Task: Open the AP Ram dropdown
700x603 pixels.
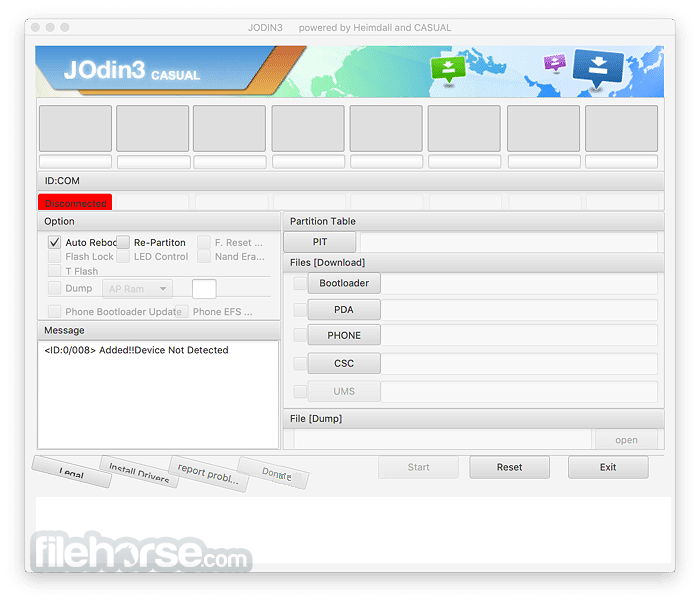Action: pos(138,289)
